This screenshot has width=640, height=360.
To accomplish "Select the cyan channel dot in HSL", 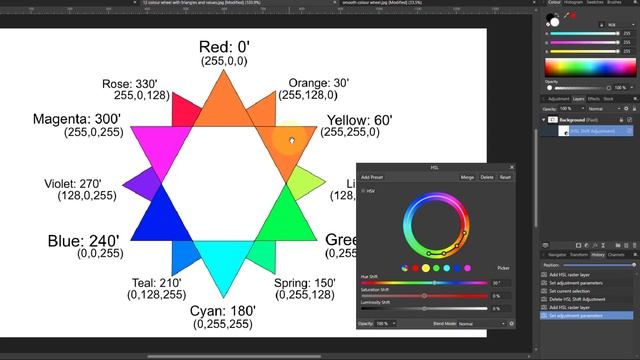I will pyautogui.click(x=447, y=268).
